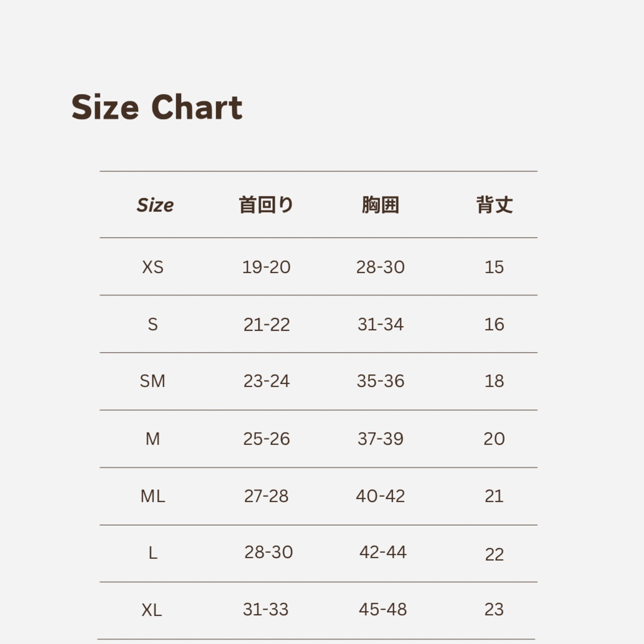Select the SM size label
Screen dimensions: 644x644
click(152, 381)
